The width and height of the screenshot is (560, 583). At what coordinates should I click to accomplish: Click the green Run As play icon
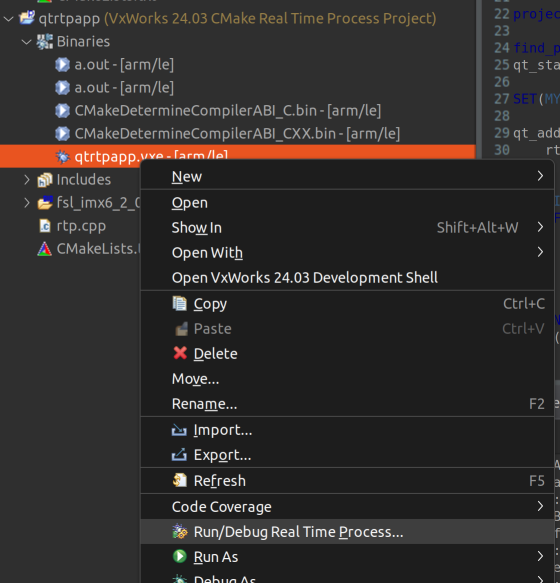[180, 556]
